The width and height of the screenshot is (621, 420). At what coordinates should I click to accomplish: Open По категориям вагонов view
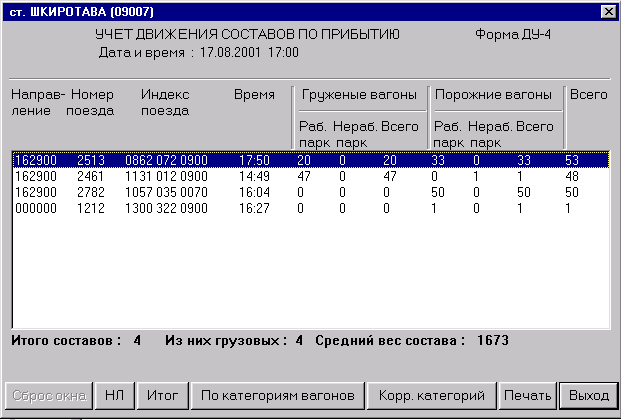pos(278,395)
